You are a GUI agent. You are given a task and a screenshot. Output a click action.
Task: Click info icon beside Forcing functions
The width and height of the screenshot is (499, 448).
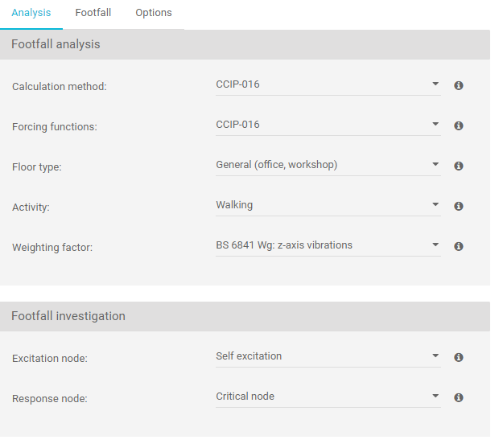[459, 125]
